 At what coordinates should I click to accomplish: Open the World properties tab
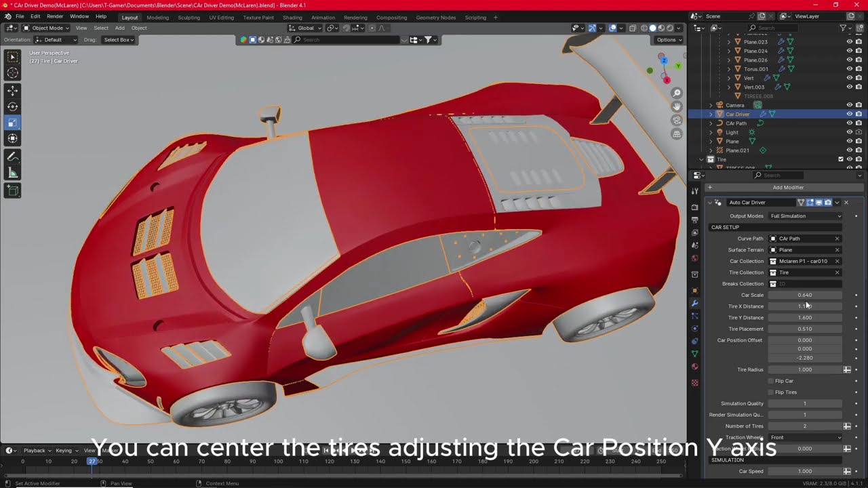(x=694, y=258)
